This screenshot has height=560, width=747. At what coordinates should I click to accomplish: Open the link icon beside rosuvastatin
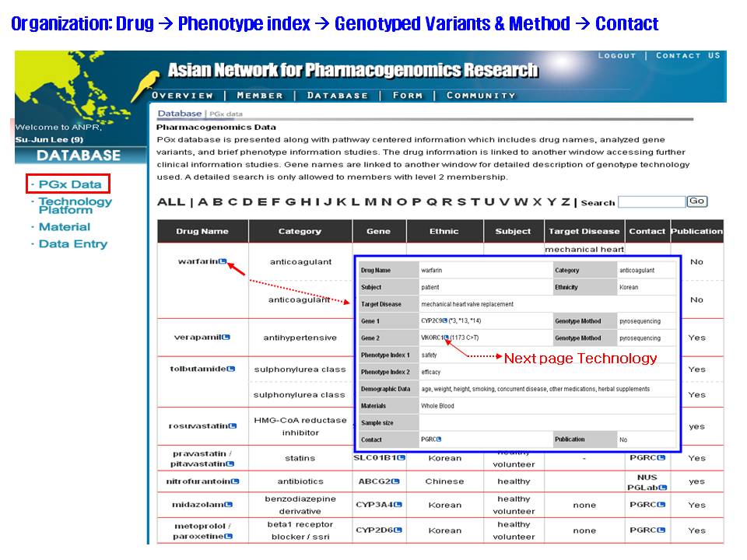(x=233, y=425)
